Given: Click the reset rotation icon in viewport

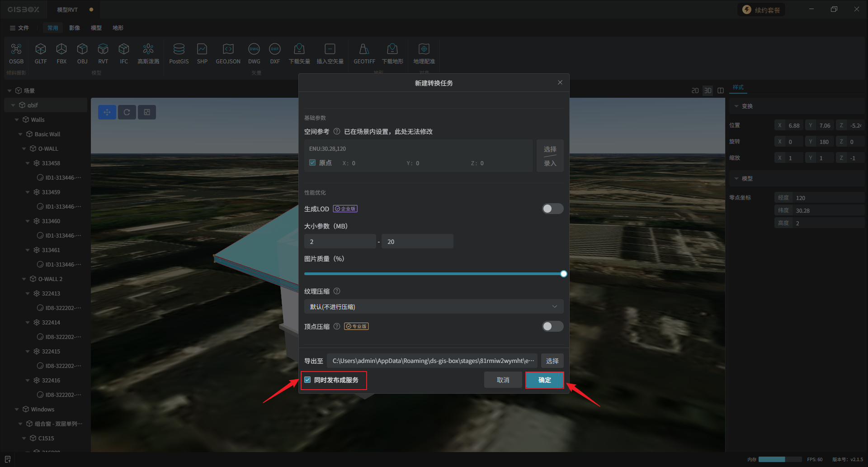Looking at the screenshot, I should coord(127,112).
